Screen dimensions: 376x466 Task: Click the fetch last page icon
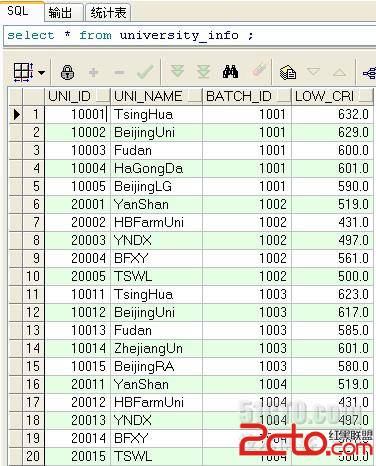[x=203, y=72]
